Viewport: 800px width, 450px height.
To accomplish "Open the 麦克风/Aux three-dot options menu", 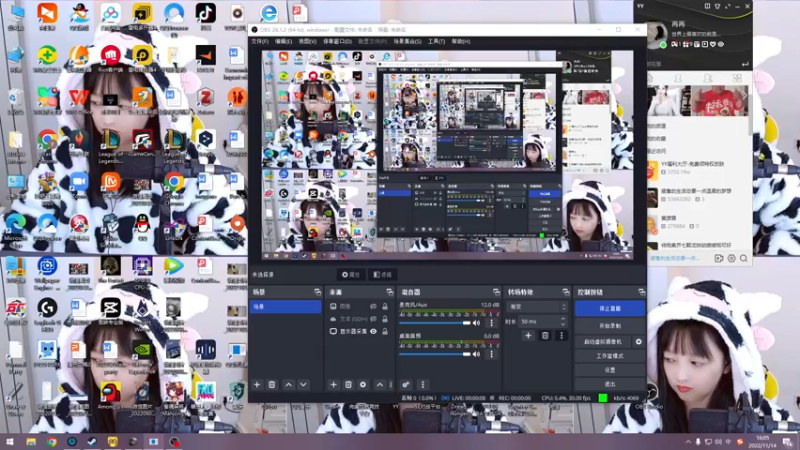I will point(491,323).
